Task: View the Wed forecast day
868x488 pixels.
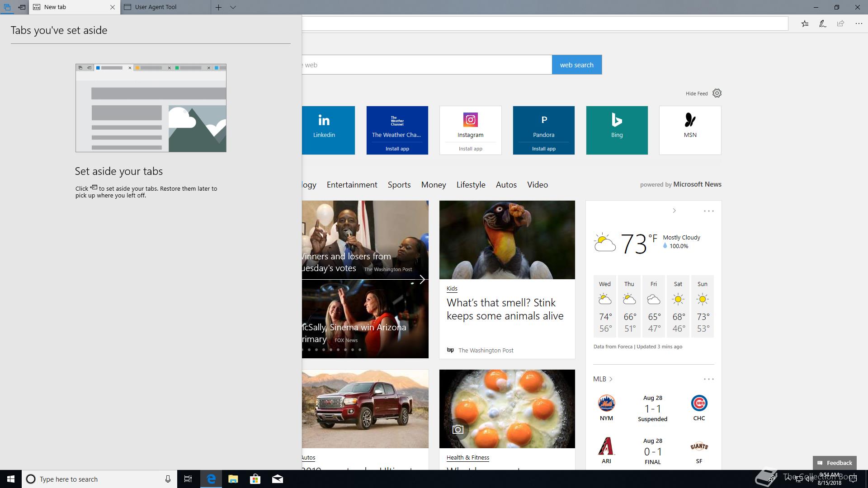Action: (x=605, y=306)
